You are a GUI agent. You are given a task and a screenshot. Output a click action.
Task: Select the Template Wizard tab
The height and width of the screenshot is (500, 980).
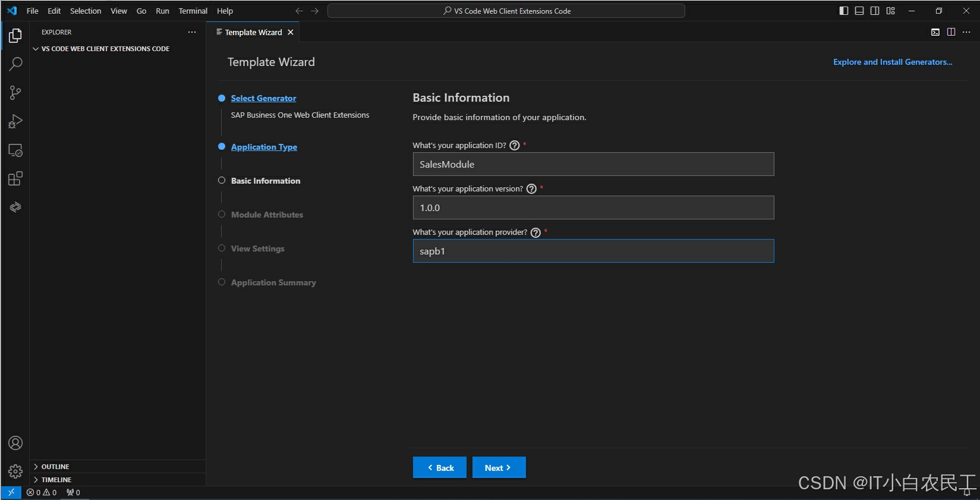click(x=253, y=32)
